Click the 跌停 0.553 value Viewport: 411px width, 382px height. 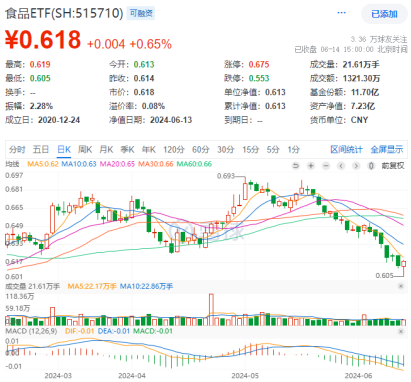tap(259, 78)
